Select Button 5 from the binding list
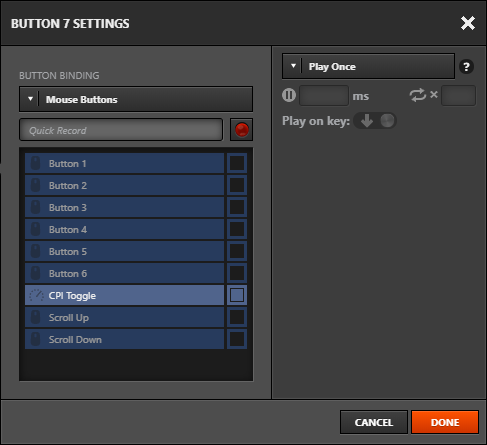 point(124,251)
